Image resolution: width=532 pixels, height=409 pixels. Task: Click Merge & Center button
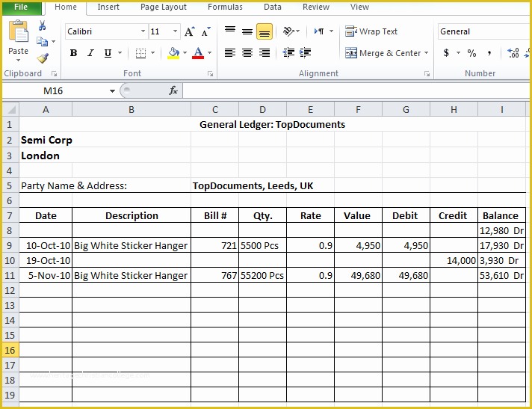[383, 53]
